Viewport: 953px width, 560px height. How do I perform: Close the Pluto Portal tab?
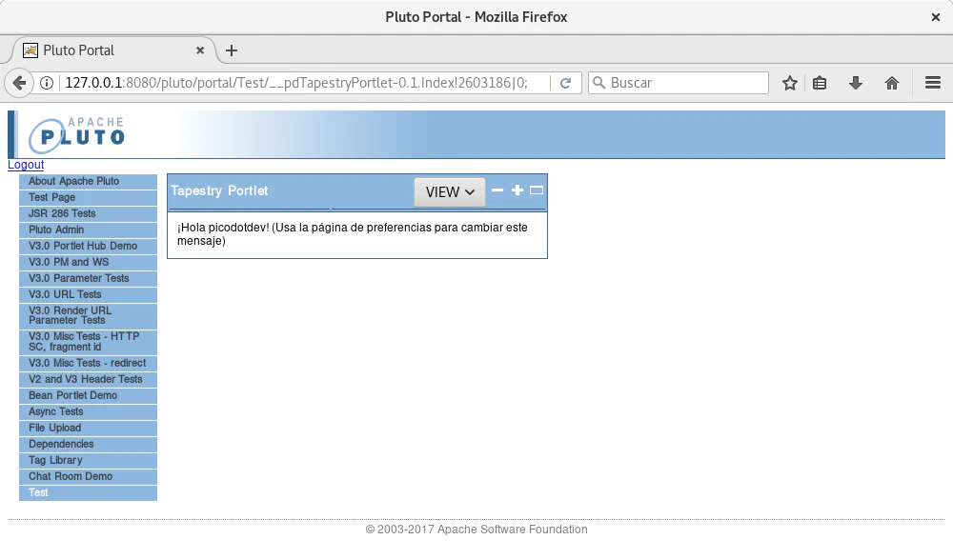(200, 50)
